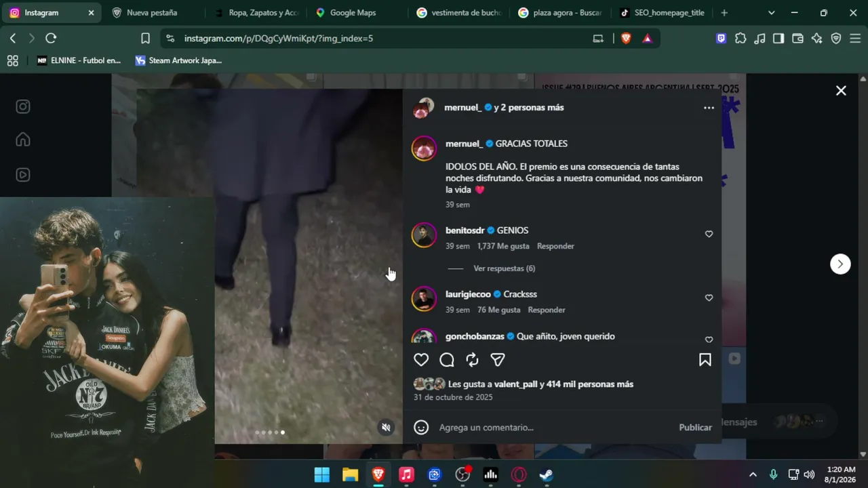Viewport: 868px width, 488px height.
Task: Like the mernuel_ post with the heart
Action: tap(421, 360)
